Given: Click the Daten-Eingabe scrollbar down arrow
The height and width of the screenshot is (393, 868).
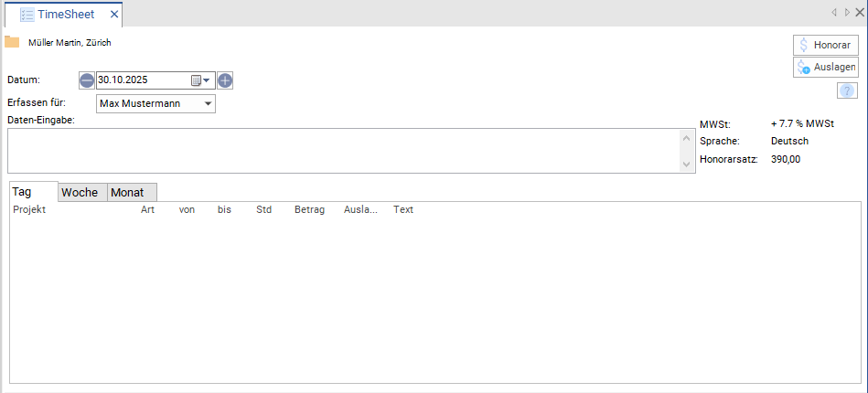Looking at the screenshot, I should (x=686, y=165).
